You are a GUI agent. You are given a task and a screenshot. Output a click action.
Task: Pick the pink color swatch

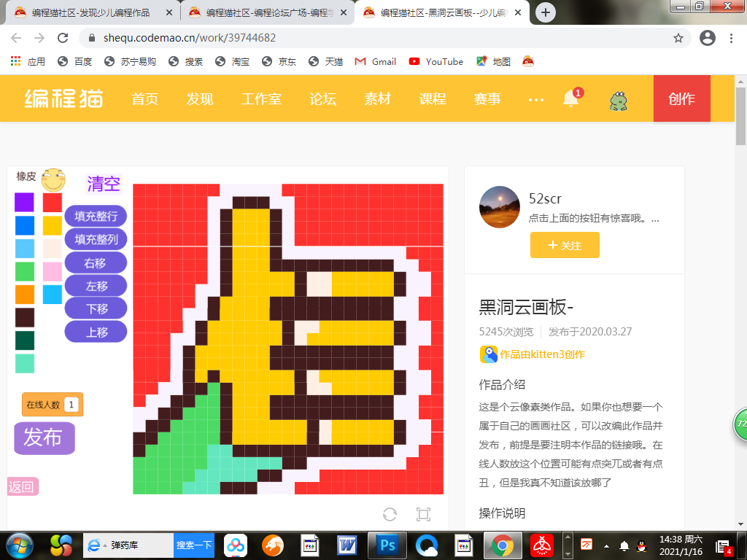[x=53, y=271]
